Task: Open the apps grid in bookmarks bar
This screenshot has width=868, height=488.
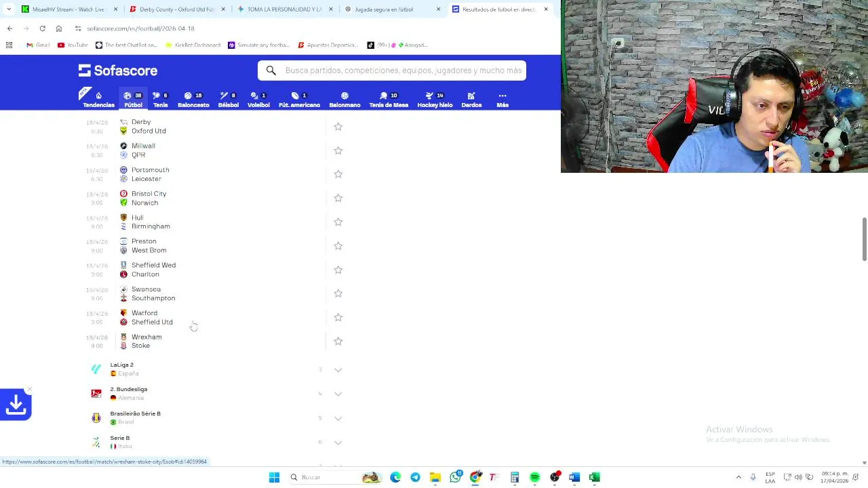Action: pyautogui.click(x=9, y=45)
